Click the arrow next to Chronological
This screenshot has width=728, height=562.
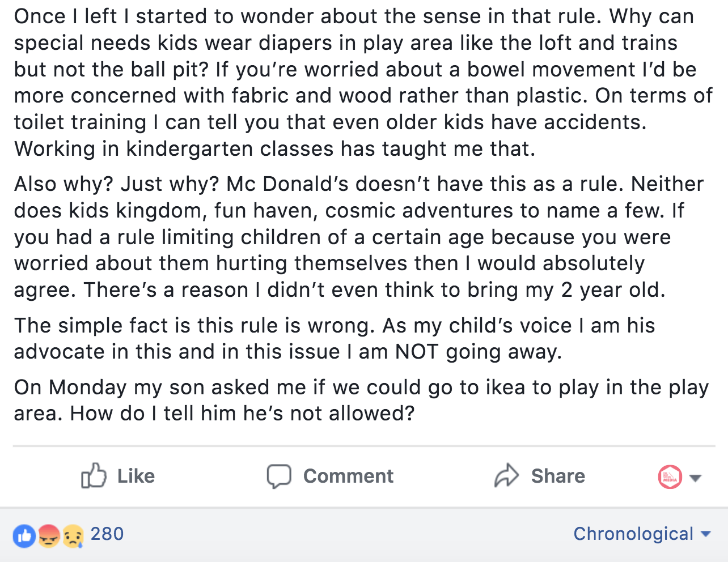point(706,534)
